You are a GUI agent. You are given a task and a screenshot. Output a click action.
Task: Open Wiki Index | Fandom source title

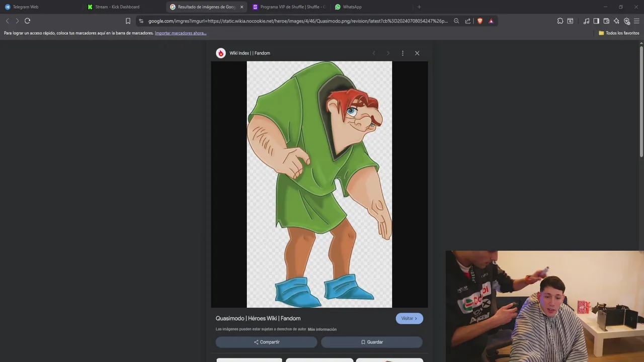(x=250, y=53)
